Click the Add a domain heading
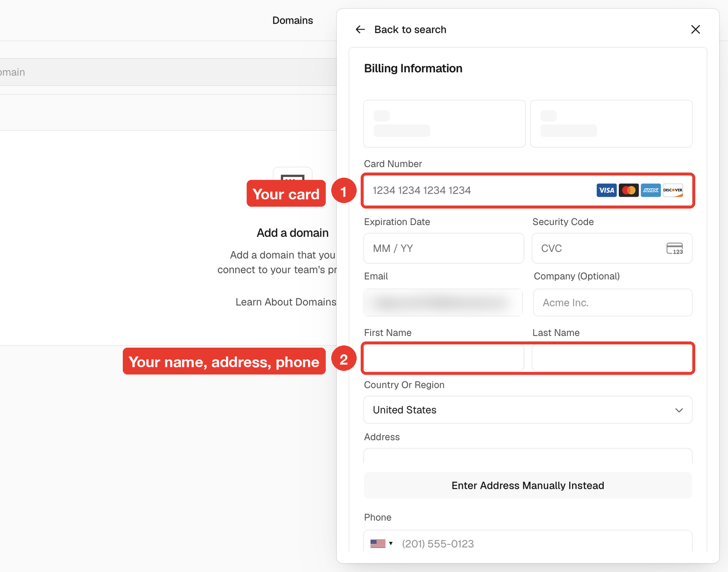728x572 pixels. pyautogui.click(x=293, y=233)
